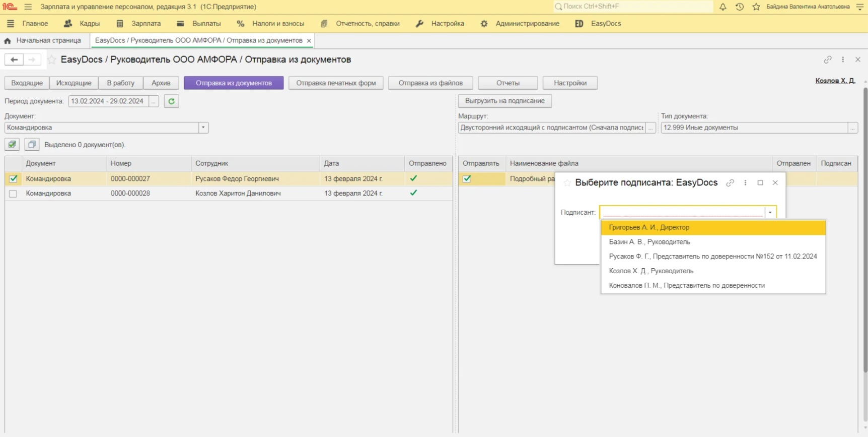868x437 pixels.
Task: Add current page to favorites star
Action: [x=51, y=59]
